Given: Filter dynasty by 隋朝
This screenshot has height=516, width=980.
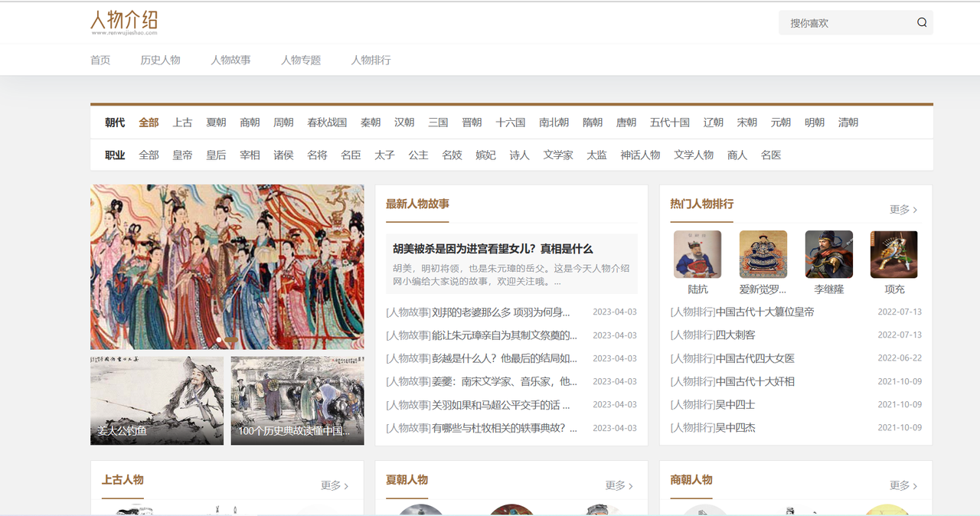Looking at the screenshot, I should click(x=593, y=122).
